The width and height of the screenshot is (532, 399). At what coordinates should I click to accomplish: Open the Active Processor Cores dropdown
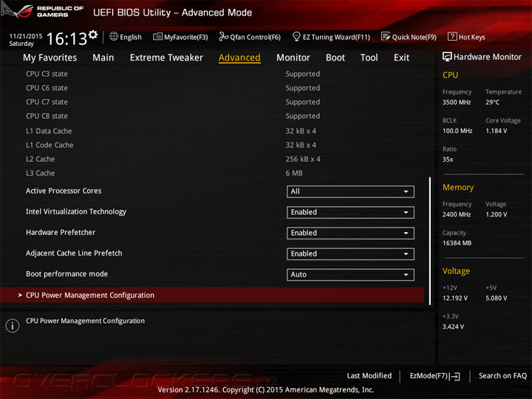coord(350,191)
